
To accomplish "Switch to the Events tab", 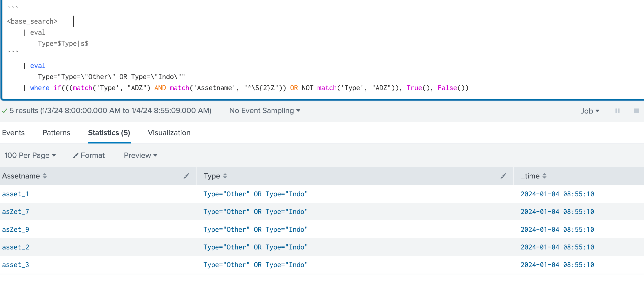I will pyautogui.click(x=13, y=133).
